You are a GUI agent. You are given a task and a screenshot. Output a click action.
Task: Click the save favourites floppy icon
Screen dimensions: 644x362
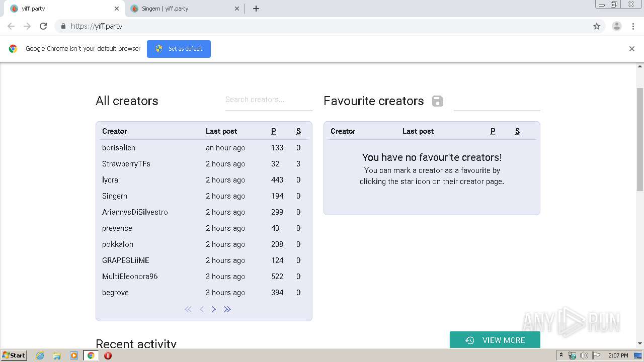[438, 101]
